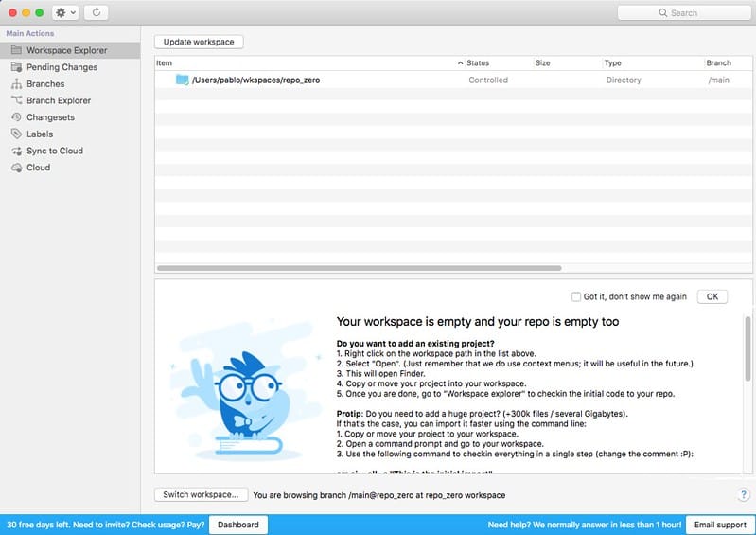Click the Sync to Cloud icon
Screen dimensions: 756x535
click(16, 151)
